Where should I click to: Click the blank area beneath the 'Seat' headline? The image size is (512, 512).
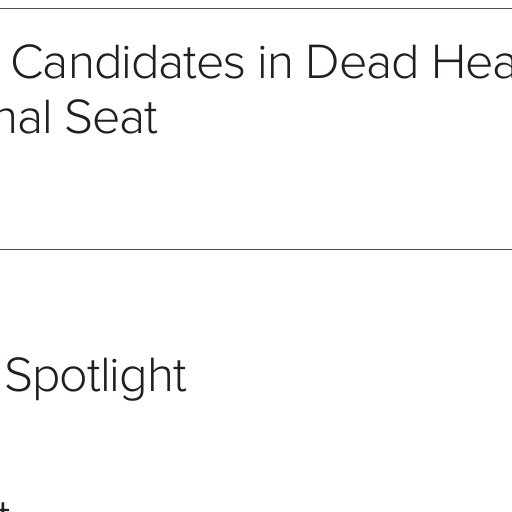click(x=256, y=192)
